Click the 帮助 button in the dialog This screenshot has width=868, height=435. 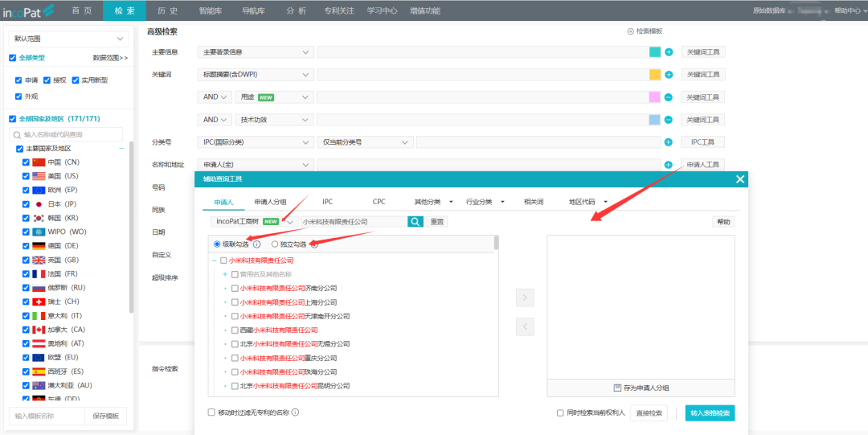(x=723, y=222)
